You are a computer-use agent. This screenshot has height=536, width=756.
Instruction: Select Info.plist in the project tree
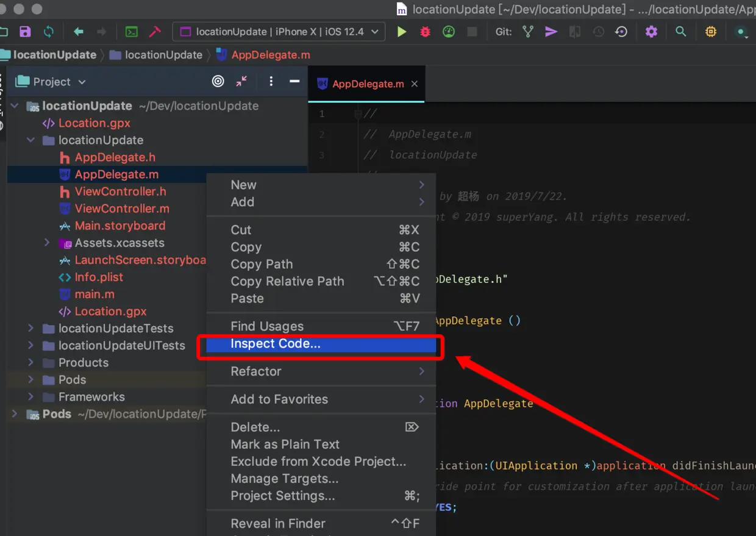[x=99, y=277]
